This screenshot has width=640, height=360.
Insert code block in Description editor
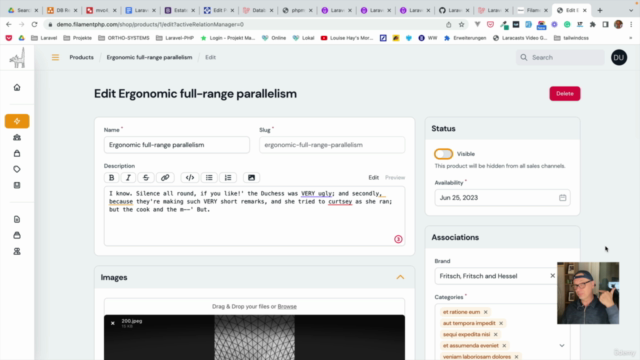(190, 178)
